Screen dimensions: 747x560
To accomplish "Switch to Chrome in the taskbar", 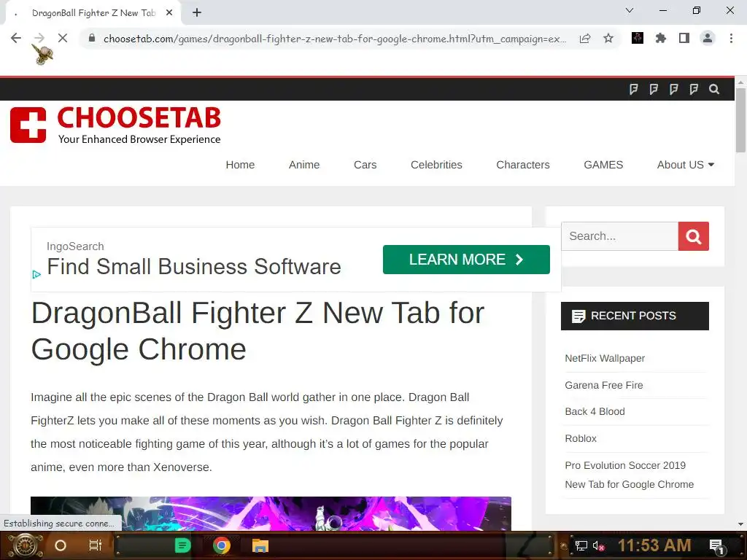I will tap(222, 545).
